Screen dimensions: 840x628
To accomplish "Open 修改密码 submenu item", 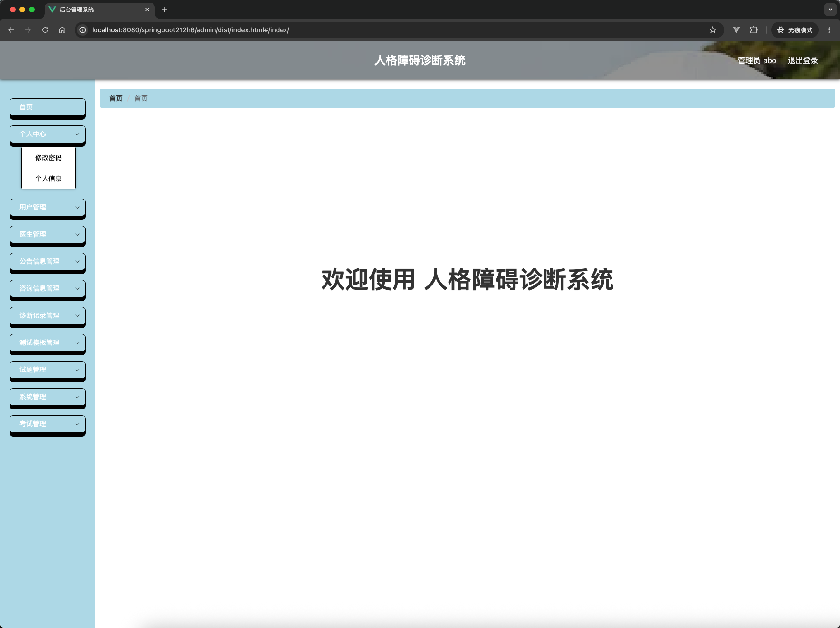I will (48, 158).
